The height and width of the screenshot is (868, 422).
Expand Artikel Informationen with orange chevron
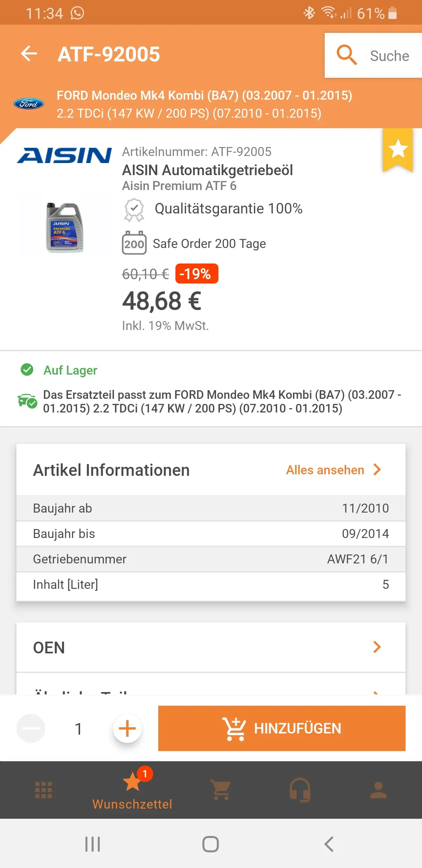coord(377,470)
